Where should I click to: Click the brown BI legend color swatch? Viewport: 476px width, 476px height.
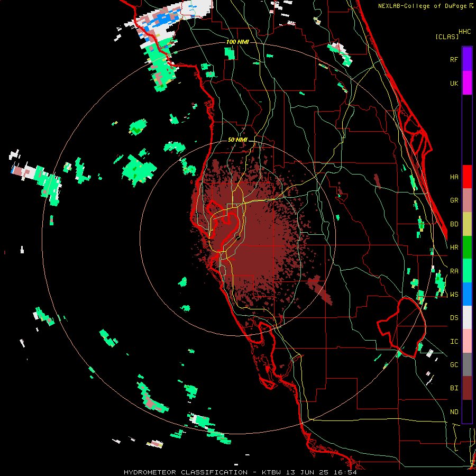pyautogui.click(x=467, y=388)
